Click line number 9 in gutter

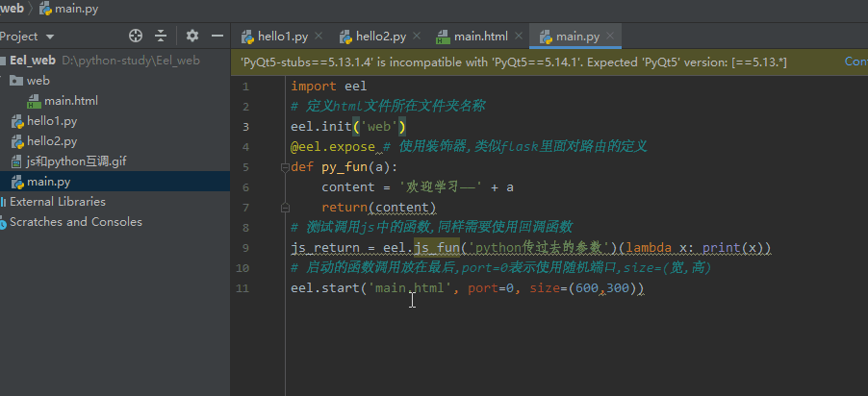point(245,248)
